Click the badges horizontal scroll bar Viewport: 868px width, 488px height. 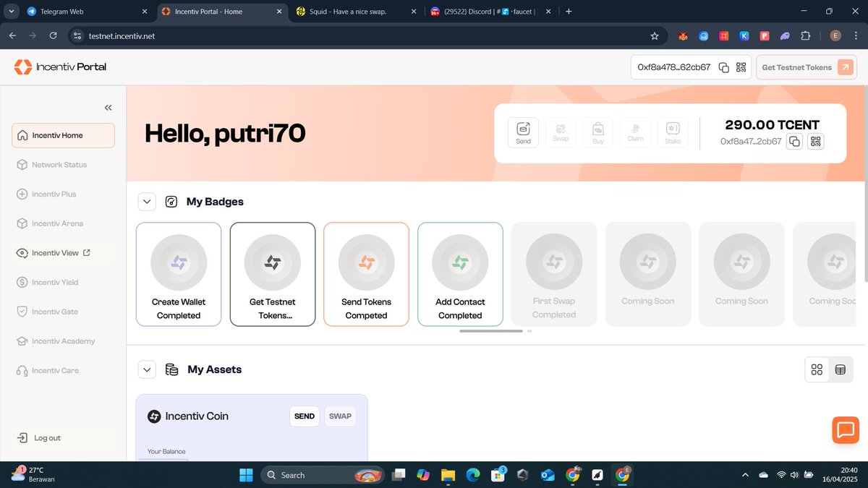tap(490, 331)
